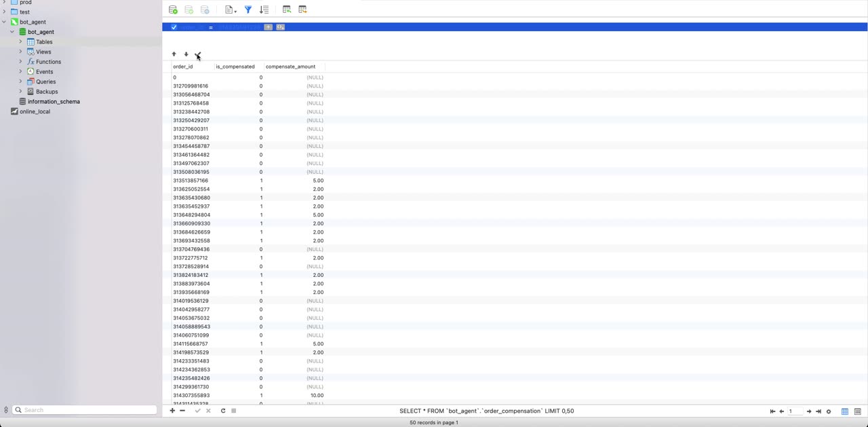Go to the last page
This screenshot has height=427, width=868.
point(818,411)
